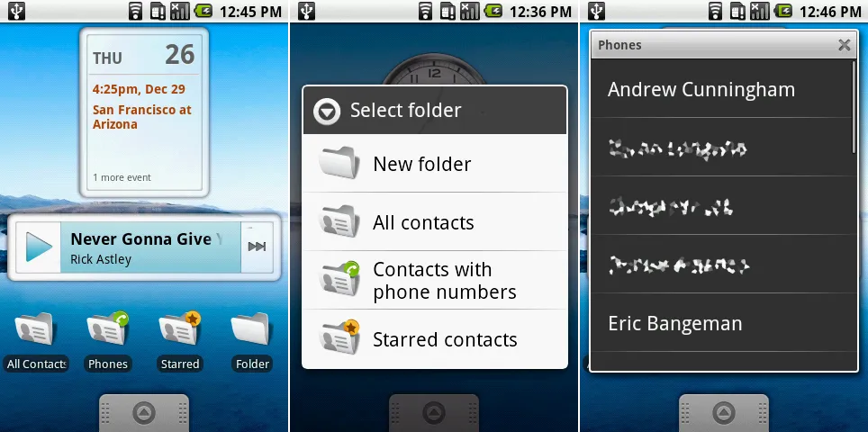Open the All Contacts folder icon
Image resolution: width=868 pixels, height=432 pixels.
coord(36,331)
